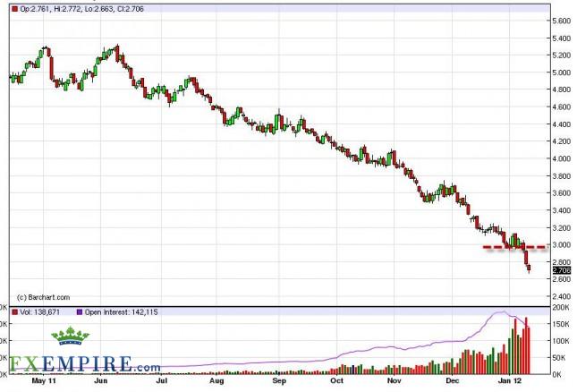Image resolution: width=577 pixels, height=392 pixels.
Task: Click the Vol: 138,671 legend text
Action: [39, 312]
